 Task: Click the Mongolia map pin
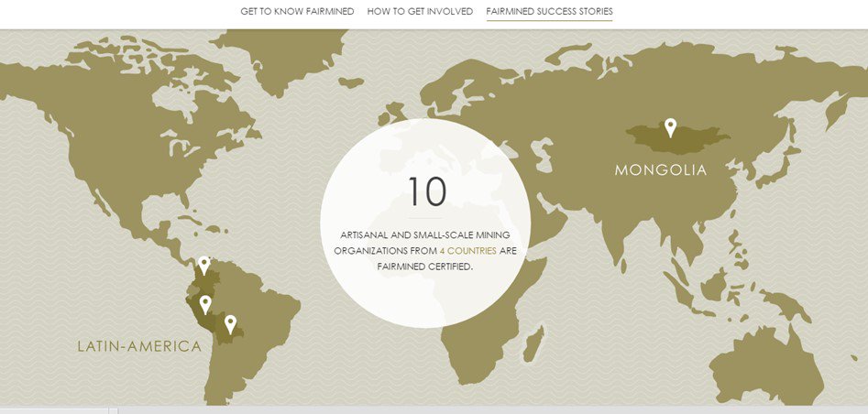point(670,128)
